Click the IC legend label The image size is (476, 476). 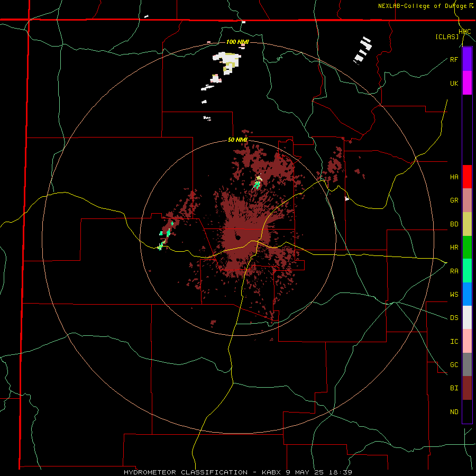tap(454, 342)
